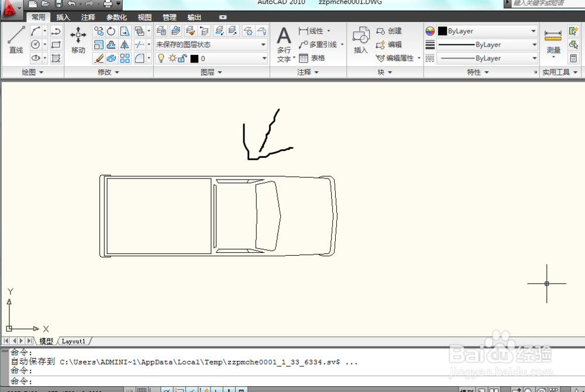Toggle the snap mode in status bar
The image size is (585, 392).
pos(129,390)
